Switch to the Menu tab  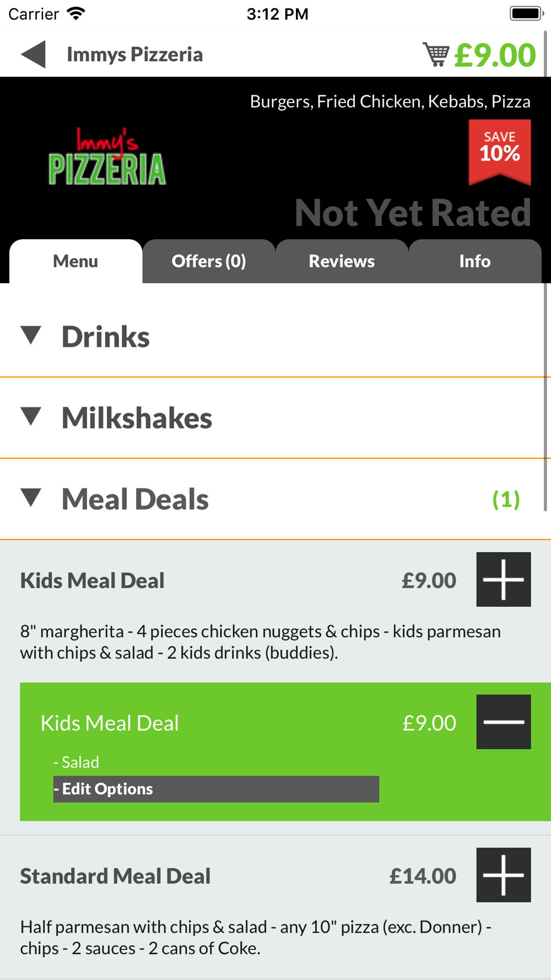75,261
